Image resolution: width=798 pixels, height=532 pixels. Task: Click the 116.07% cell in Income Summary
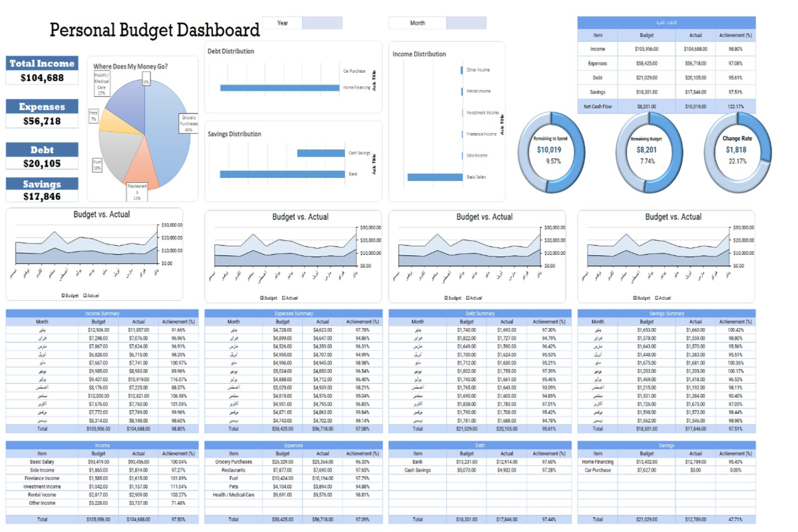click(179, 380)
